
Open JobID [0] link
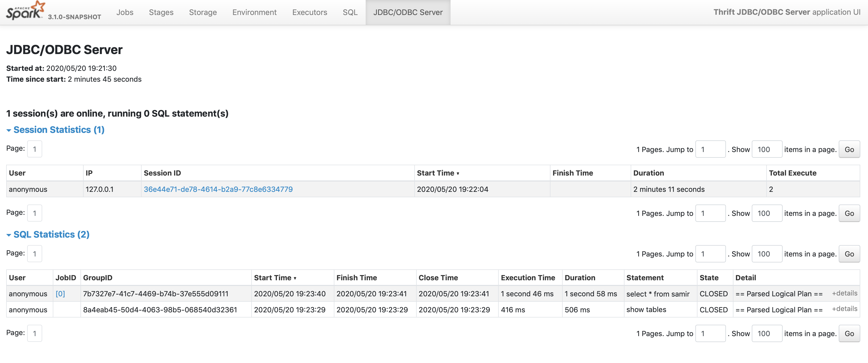pyautogui.click(x=60, y=294)
